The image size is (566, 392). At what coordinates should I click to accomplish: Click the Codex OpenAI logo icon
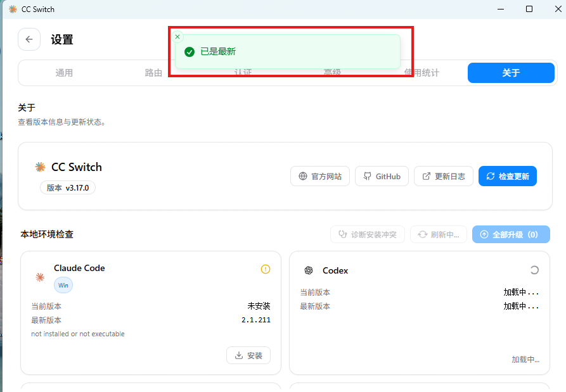point(309,270)
